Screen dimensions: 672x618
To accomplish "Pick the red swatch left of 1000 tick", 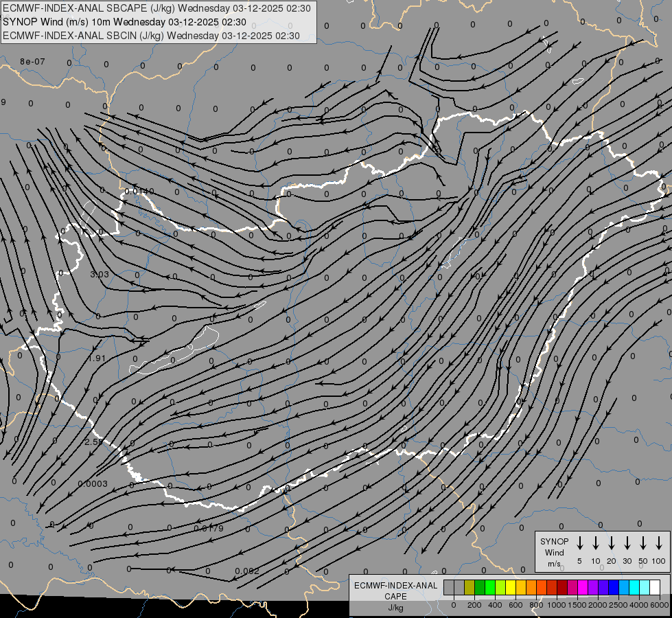I will click(x=552, y=587).
